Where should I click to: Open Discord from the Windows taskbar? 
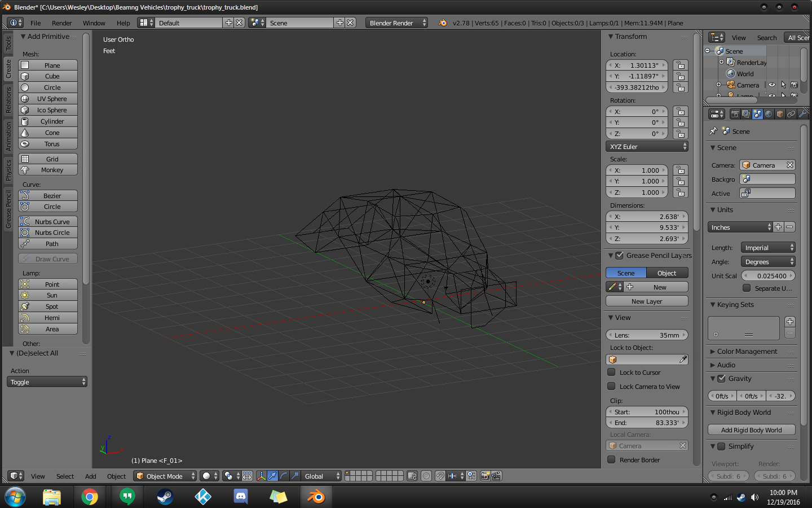pyautogui.click(x=241, y=497)
